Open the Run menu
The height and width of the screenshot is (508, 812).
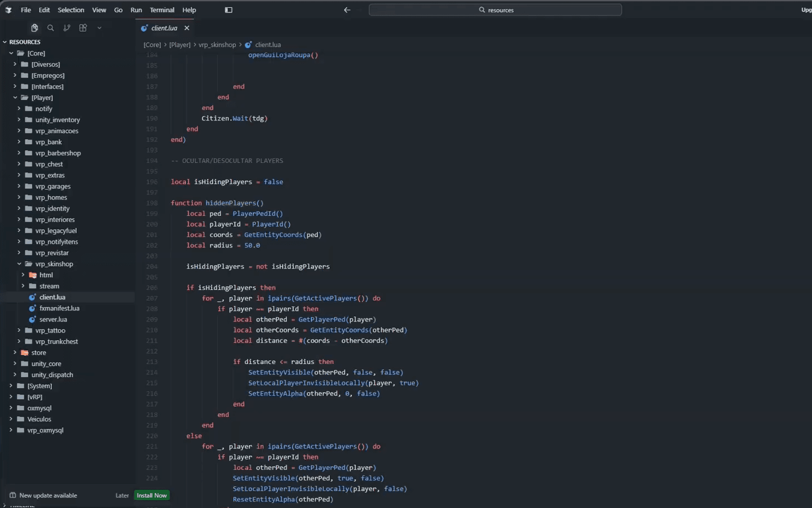coord(136,10)
